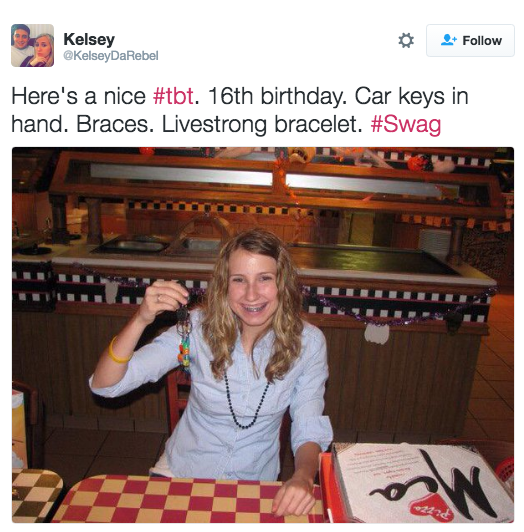Click the girl's smiling face in photo
The height and width of the screenshot is (532, 524).
(252, 287)
